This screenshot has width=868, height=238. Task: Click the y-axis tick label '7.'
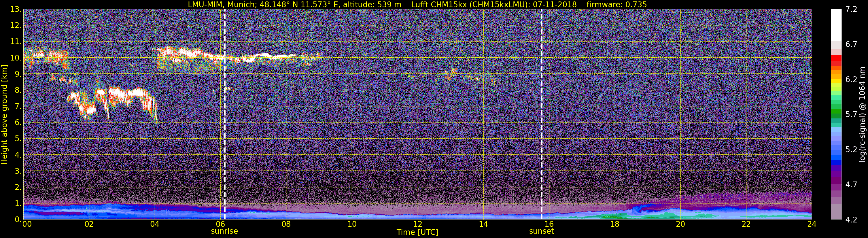point(18,107)
